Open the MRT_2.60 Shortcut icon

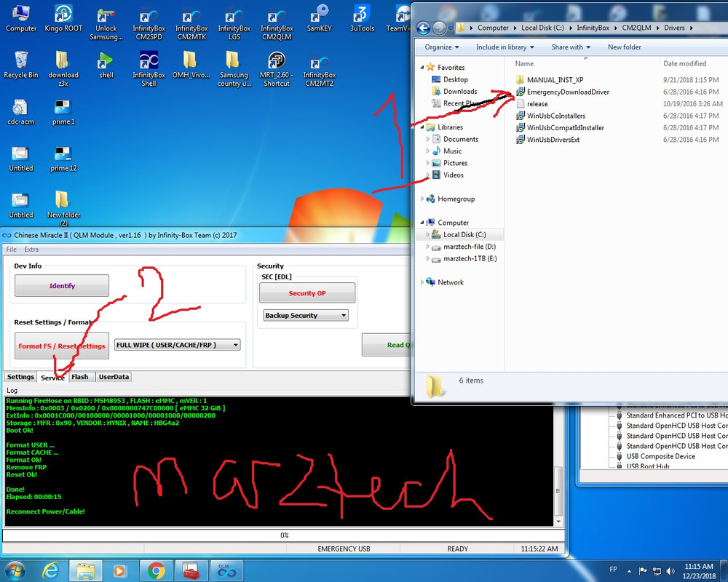[x=277, y=68]
